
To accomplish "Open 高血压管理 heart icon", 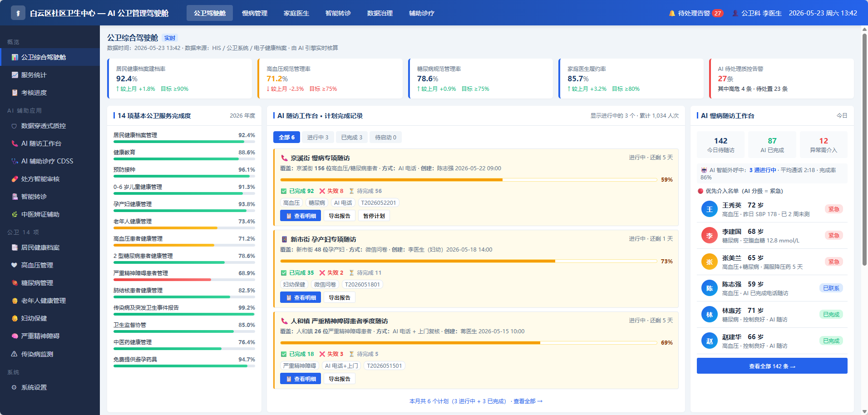I will pyautogui.click(x=15, y=265).
